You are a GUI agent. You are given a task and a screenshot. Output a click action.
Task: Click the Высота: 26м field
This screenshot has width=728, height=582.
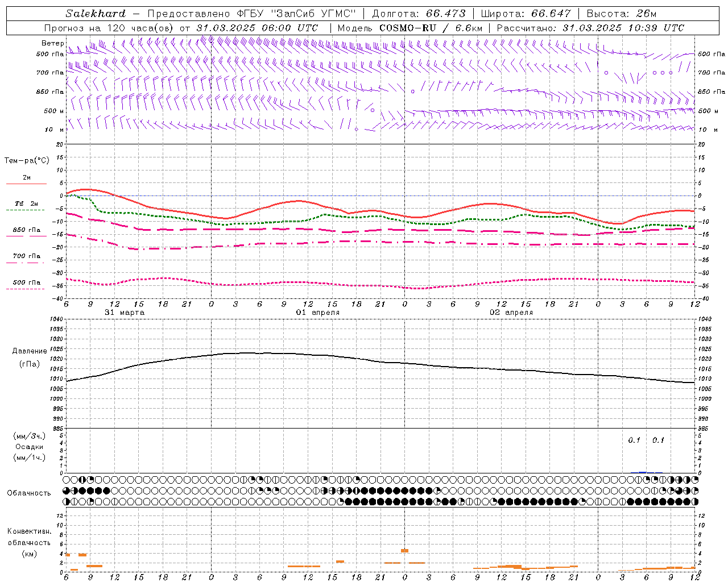pos(621,14)
